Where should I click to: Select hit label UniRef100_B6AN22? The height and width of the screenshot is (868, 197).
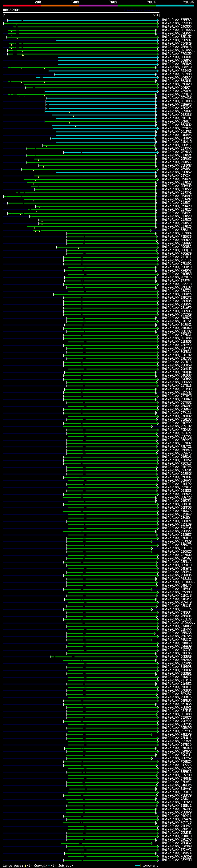pyautogui.click(x=177, y=240)
